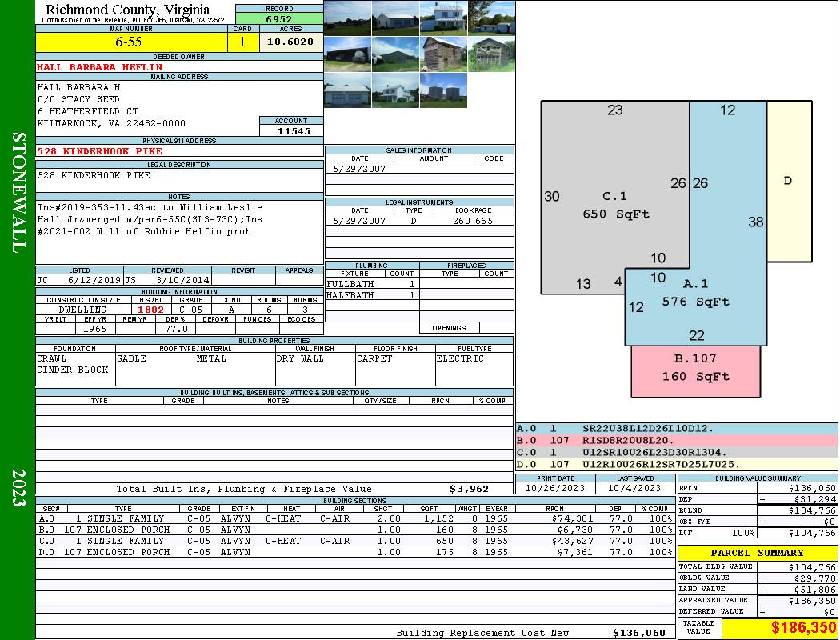Select deeded owner HALL BARBARA HEFLIN

click(x=100, y=67)
